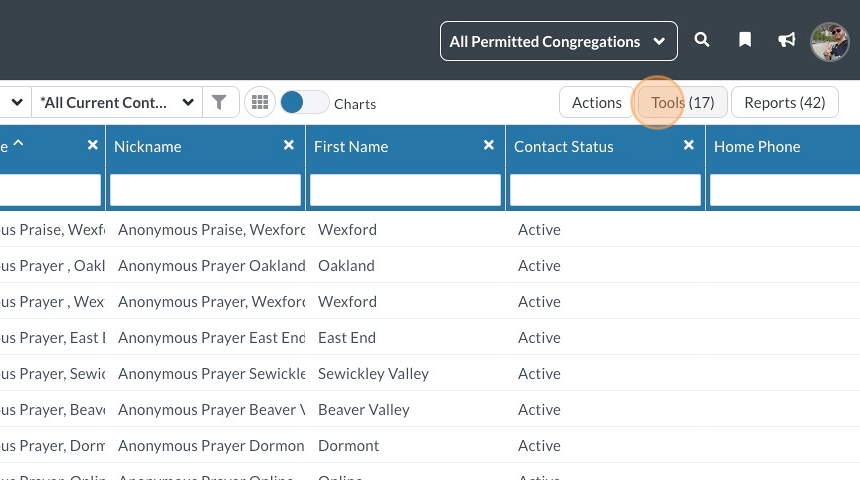Remove the First Name column
This screenshot has height=480, width=860.
click(489, 145)
